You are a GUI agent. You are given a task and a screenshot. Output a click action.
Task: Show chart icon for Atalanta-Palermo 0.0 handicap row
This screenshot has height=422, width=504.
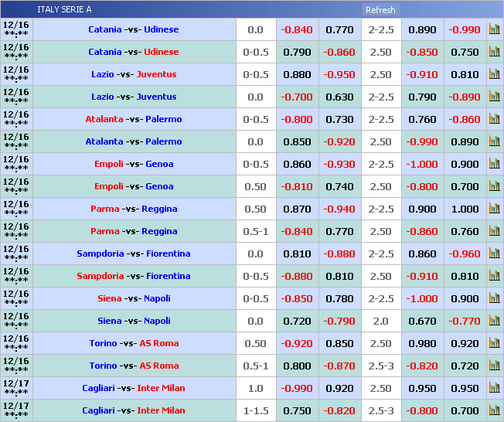click(494, 142)
